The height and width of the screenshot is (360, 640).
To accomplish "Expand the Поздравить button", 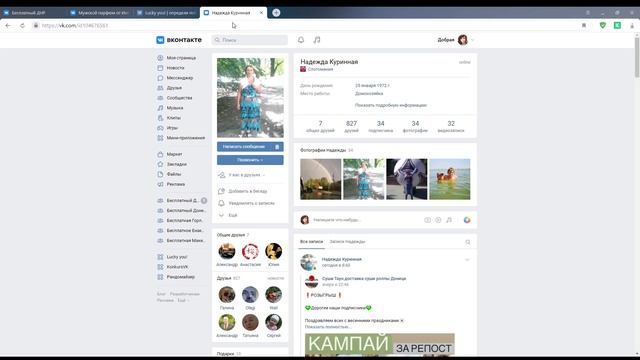I will (x=250, y=160).
